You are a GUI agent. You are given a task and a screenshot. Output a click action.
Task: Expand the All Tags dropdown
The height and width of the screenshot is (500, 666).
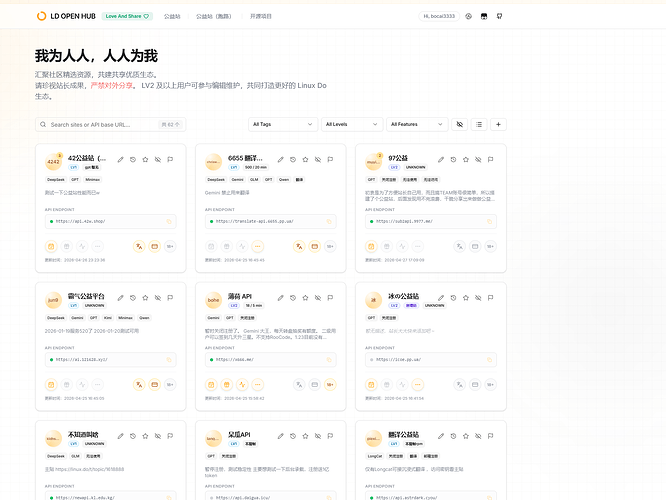point(283,124)
